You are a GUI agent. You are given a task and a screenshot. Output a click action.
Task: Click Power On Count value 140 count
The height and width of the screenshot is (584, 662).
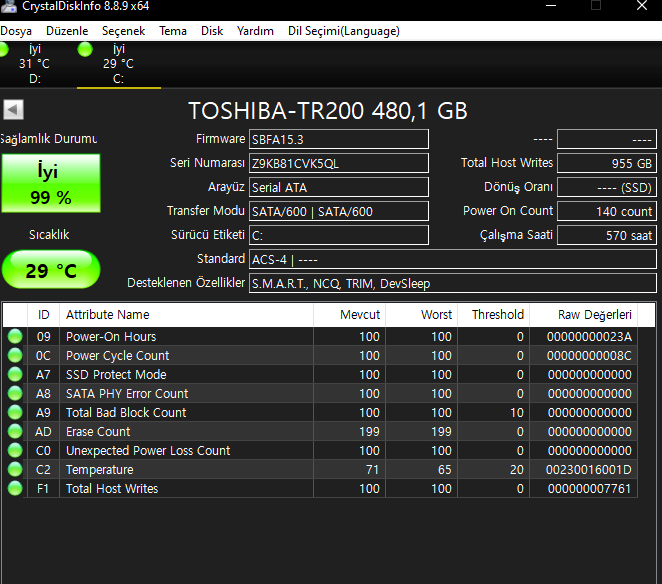pos(607,211)
